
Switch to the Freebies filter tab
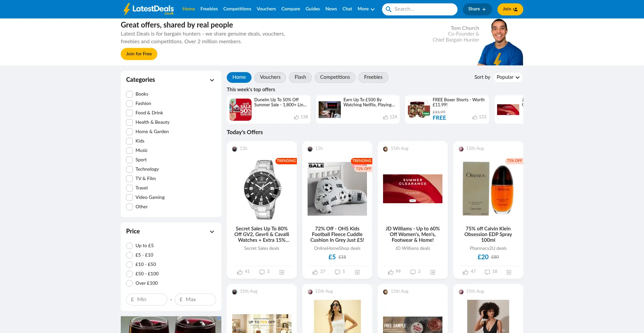click(373, 77)
